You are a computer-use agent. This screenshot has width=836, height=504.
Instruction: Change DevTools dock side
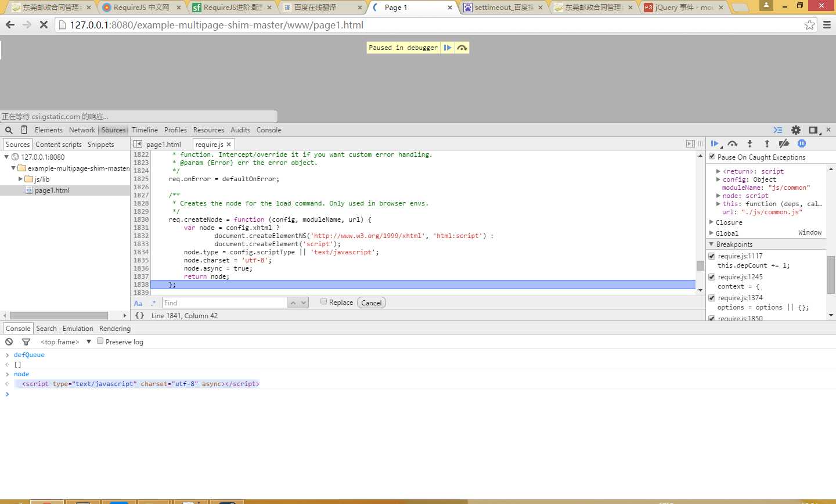click(815, 130)
